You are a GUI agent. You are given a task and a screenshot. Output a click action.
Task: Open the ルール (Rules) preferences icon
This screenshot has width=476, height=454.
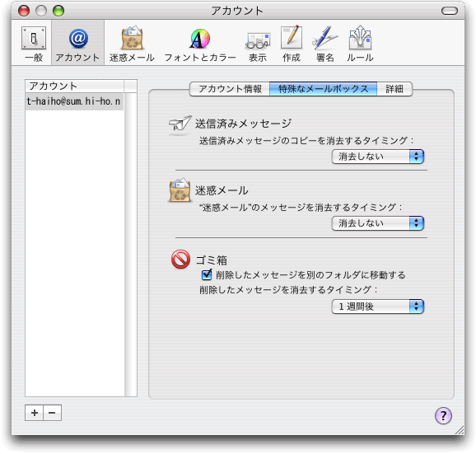360,44
